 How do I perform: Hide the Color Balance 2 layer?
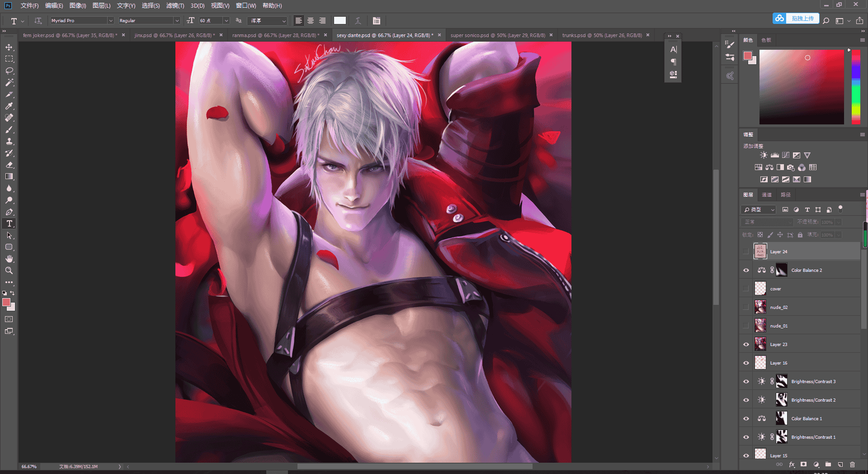(746, 270)
